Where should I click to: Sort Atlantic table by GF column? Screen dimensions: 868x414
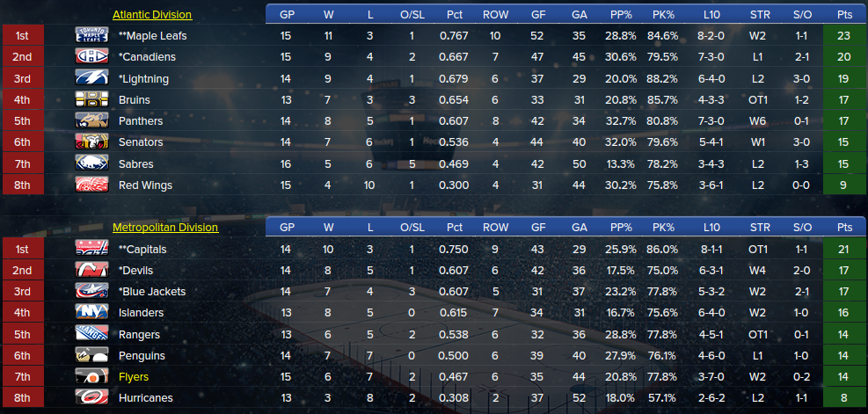pyautogui.click(x=537, y=14)
